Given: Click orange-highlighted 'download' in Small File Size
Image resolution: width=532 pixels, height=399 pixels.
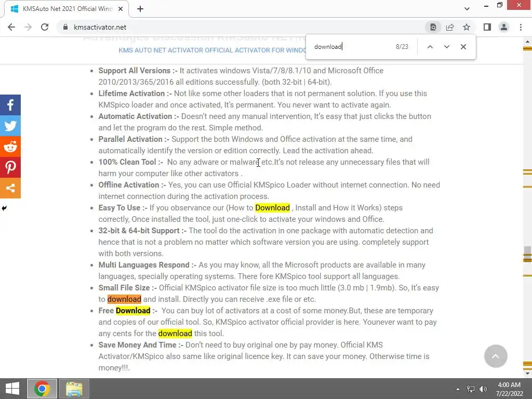Looking at the screenshot, I should [x=124, y=299].
